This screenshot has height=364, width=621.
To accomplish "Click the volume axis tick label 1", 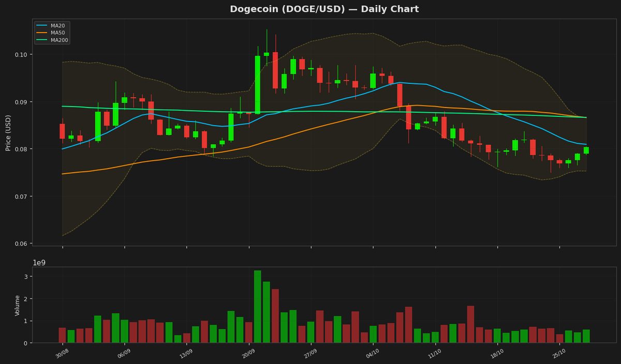I will tap(25, 321).
